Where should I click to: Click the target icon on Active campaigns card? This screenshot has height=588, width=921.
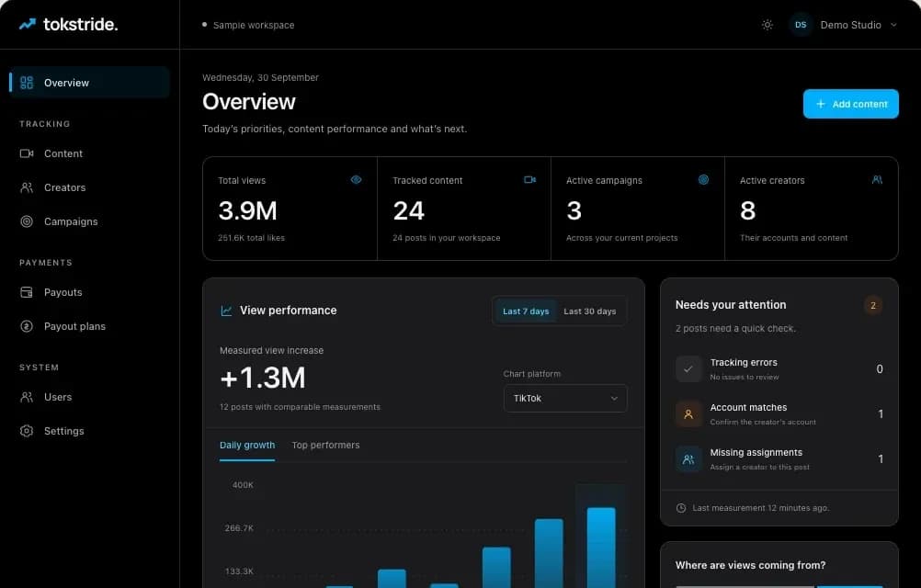click(703, 179)
